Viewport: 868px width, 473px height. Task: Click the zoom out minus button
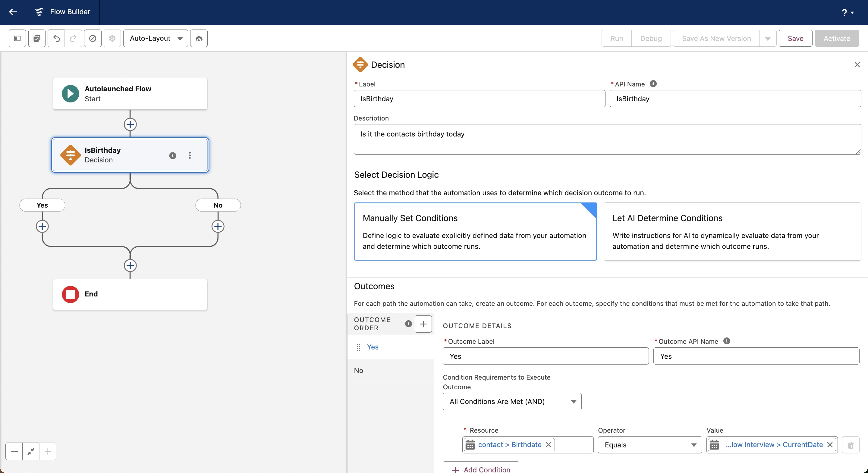click(x=14, y=451)
